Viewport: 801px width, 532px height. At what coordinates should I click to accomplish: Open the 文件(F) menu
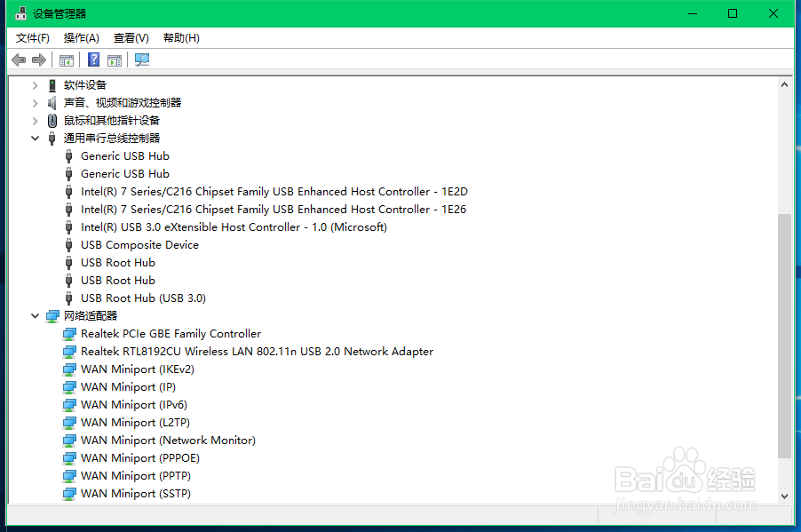coord(32,38)
